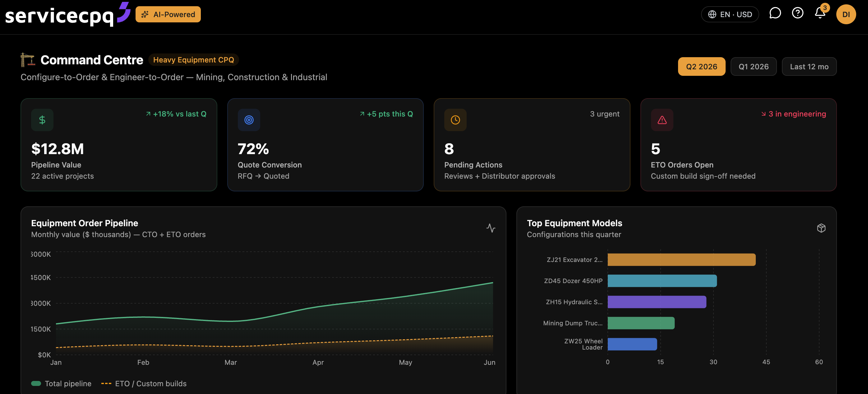Click the 'ZD45 Dozer 450HP' model label
The width and height of the screenshot is (868, 394).
click(573, 281)
